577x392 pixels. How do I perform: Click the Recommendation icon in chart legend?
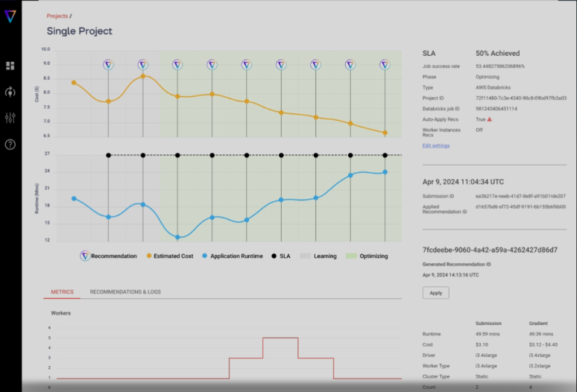click(85, 256)
